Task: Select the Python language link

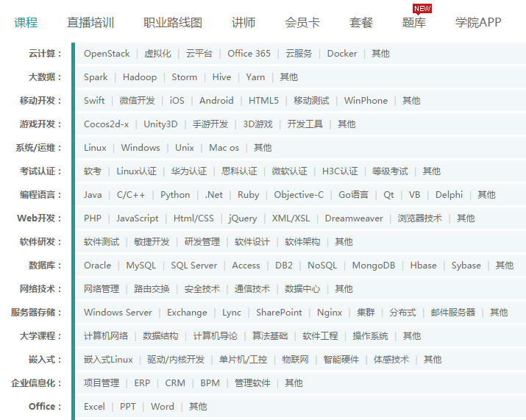Action: 175,195
